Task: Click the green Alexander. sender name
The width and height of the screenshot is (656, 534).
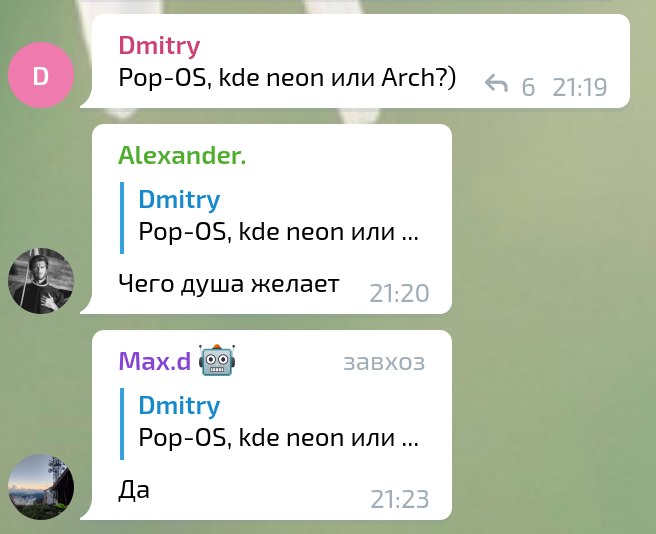Action: pos(182,155)
